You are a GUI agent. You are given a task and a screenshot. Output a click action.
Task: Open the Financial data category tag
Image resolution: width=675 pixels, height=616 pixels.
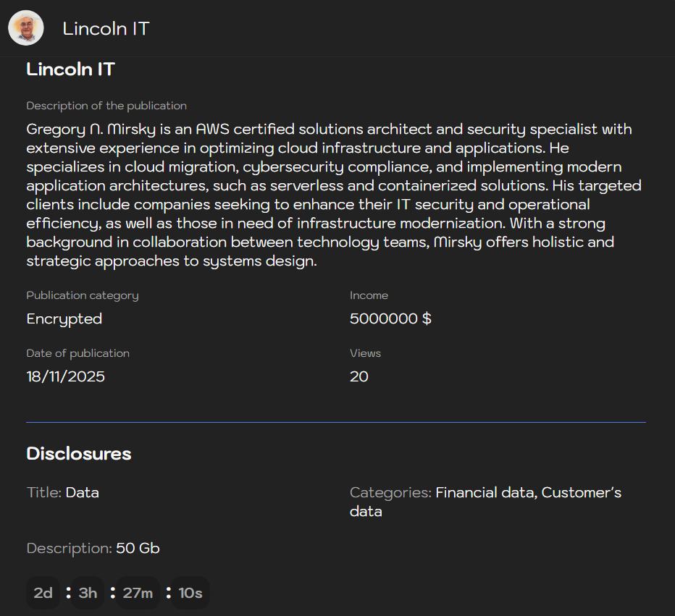pos(483,492)
